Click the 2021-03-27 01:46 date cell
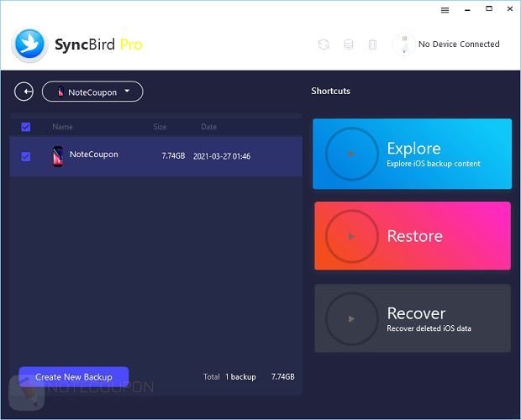 coord(222,156)
